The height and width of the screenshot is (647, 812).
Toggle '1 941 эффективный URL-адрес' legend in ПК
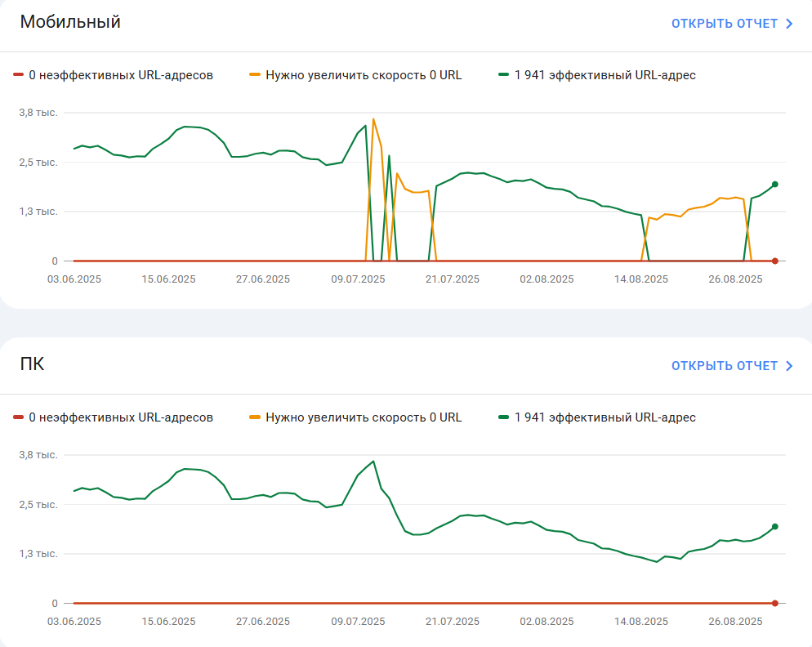pyautogui.click(x=596, y=417)
